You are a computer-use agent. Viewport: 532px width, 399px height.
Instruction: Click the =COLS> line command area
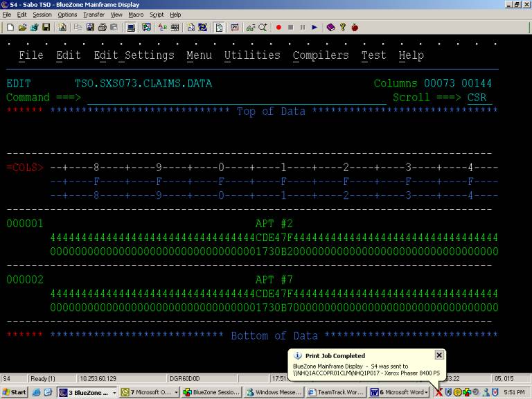click(x=25, y=168)
